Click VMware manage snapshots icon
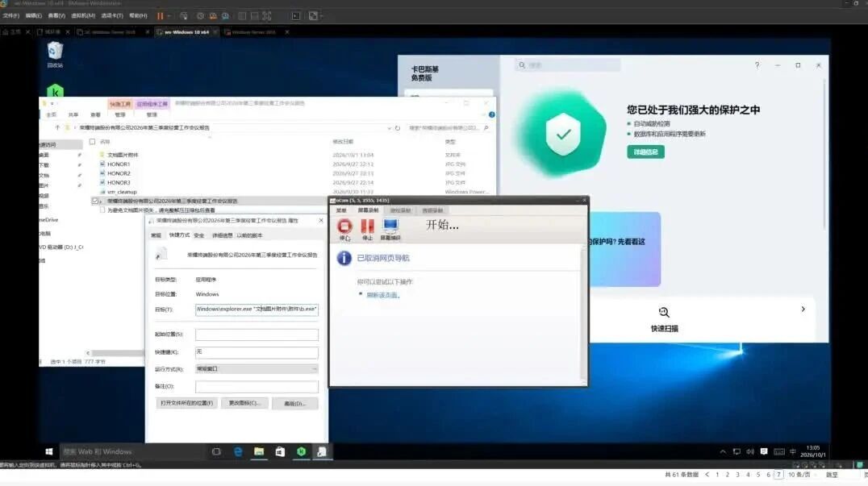 coord(225,16)
